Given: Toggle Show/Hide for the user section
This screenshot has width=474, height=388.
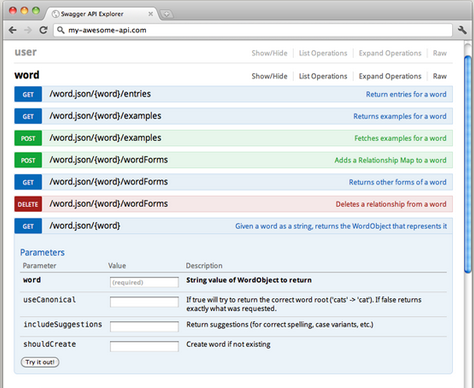Looking at the screenshot, I should point(269,53).
